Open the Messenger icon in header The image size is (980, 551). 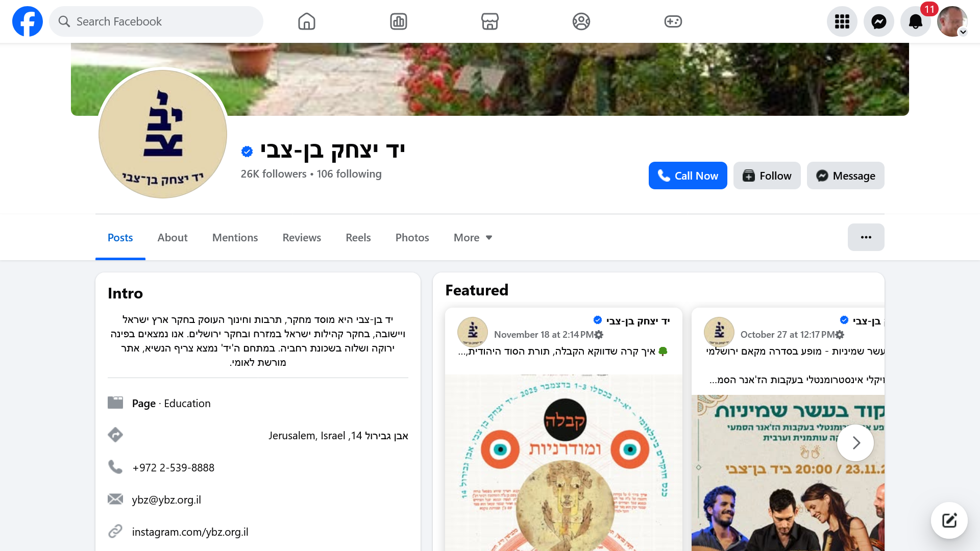pos(878,21)
